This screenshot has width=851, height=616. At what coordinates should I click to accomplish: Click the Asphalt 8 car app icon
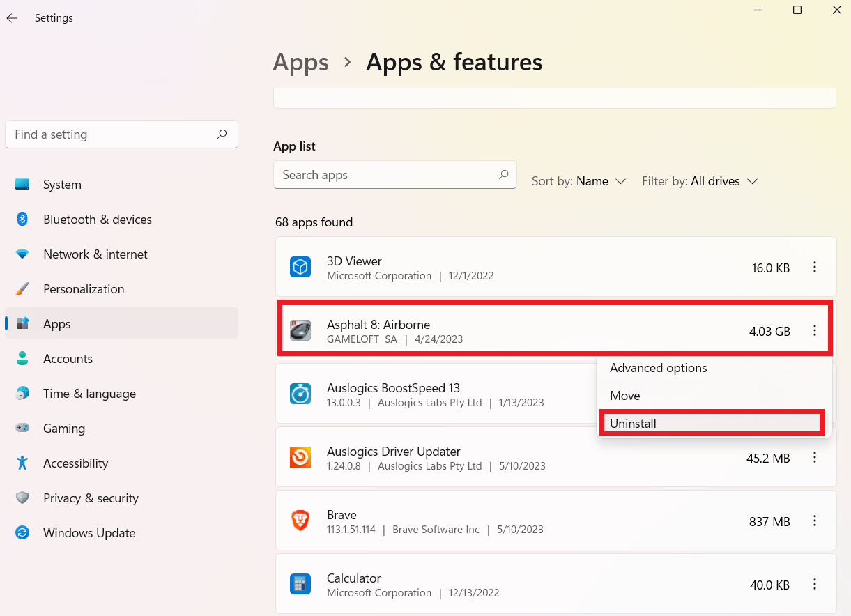click(300, 330)
